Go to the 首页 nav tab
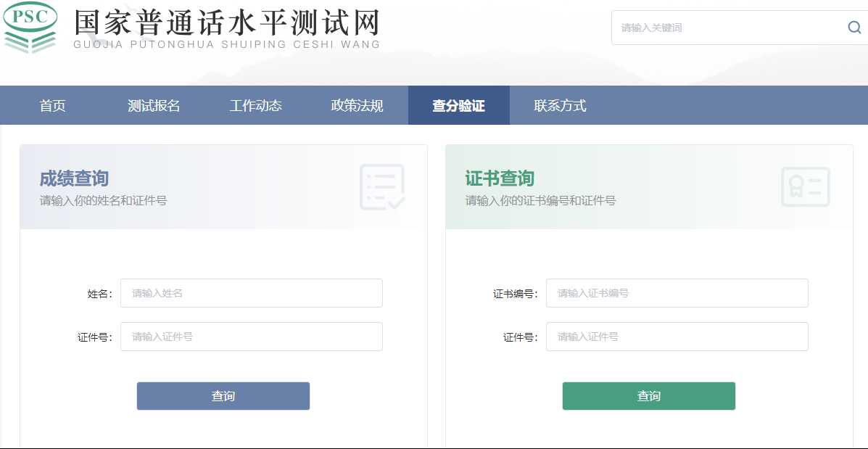The width and height of the screenshot is (868, 449). [x=52, y=106]
